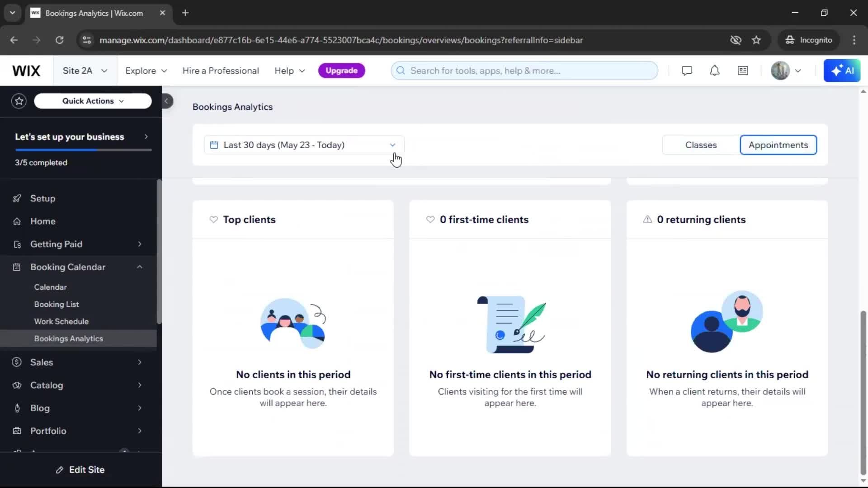Click the Blog pen icon
The image size is (868, 488).
(17, 408)
